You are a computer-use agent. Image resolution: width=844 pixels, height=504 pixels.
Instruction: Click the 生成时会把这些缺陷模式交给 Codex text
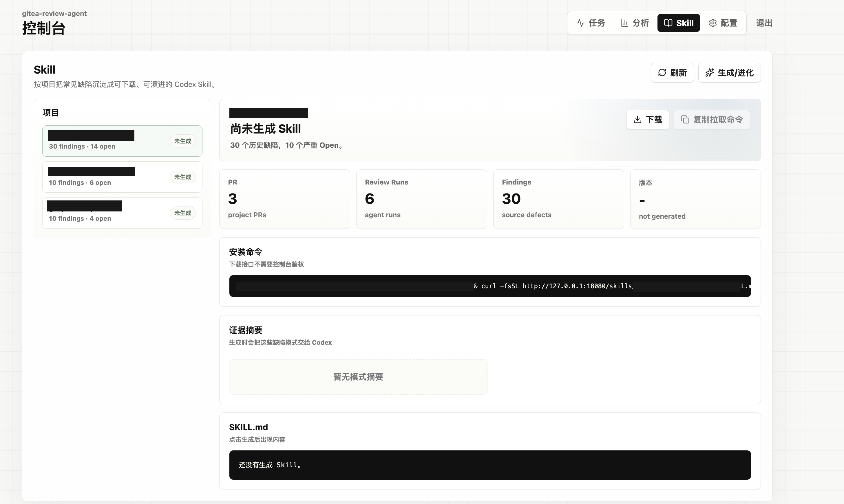pos(280,342)
